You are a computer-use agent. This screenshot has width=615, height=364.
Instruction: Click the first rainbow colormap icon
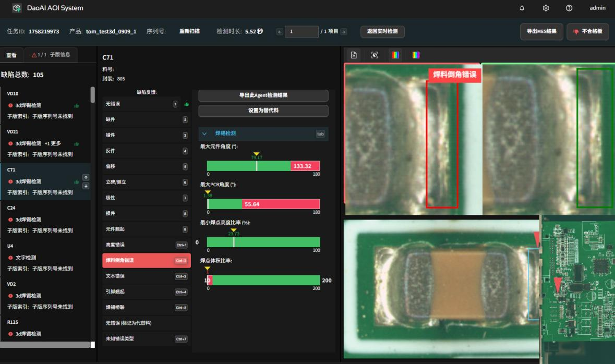click(x=395, y=55)
